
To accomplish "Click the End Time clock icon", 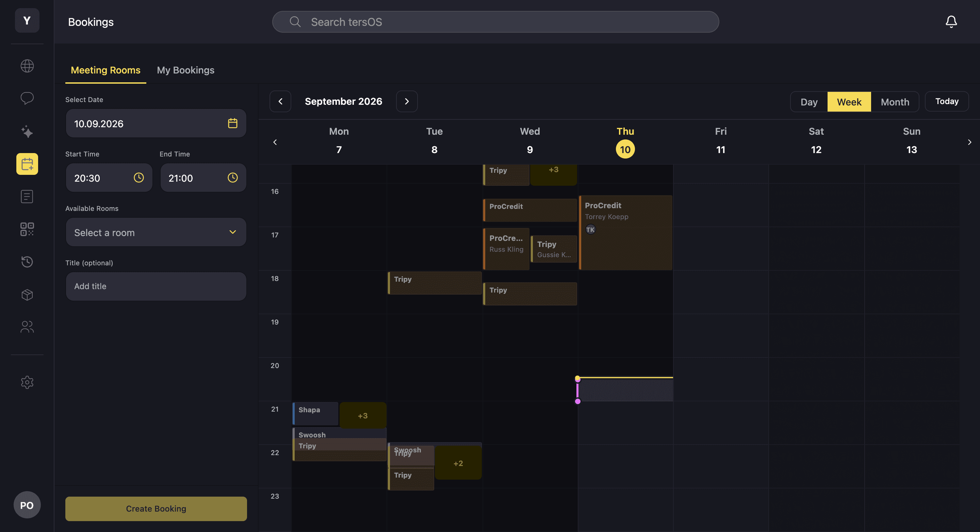I will 232,178.
